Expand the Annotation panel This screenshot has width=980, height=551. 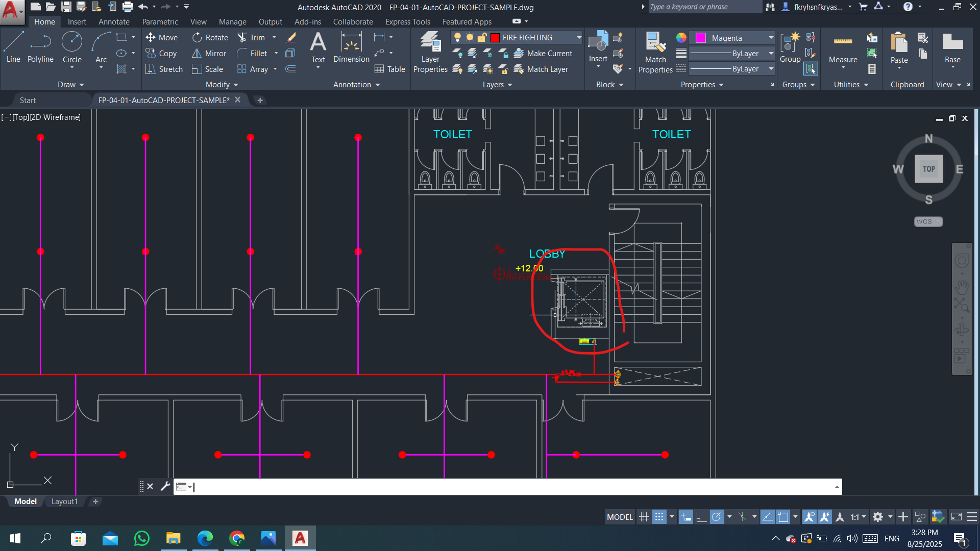pos(356,84)
